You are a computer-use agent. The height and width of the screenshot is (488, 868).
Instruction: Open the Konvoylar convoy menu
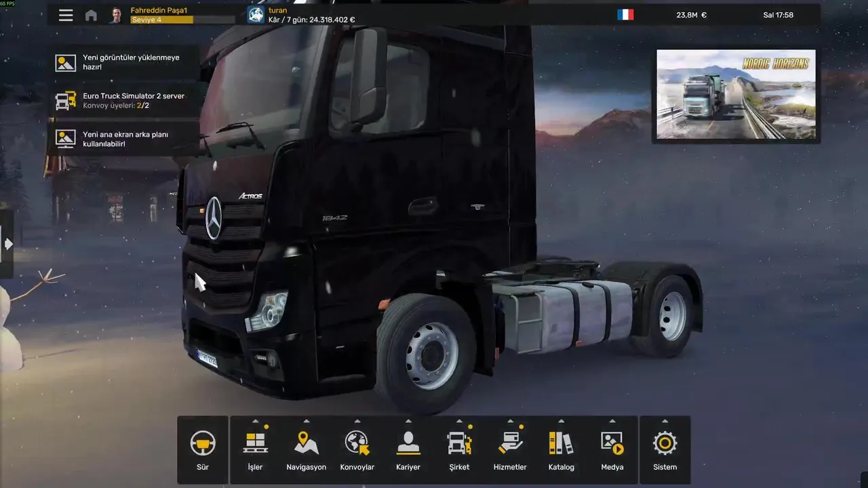tap(357, 450)
